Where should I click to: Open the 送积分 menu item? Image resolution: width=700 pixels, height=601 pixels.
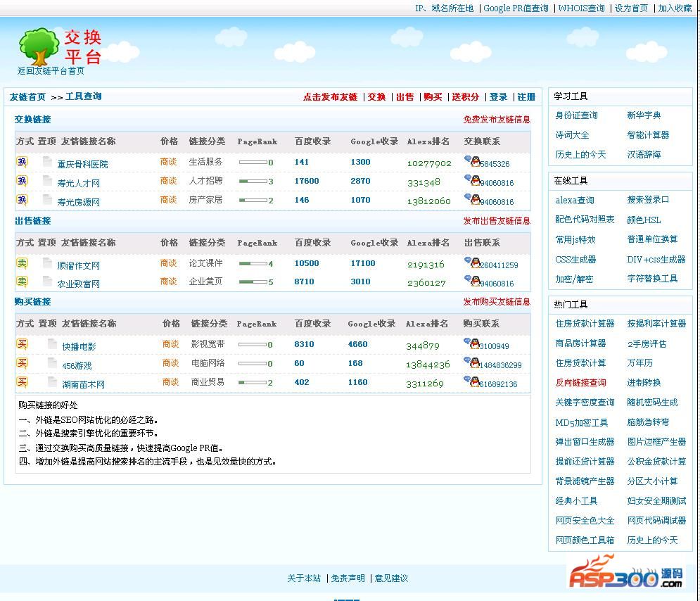pyautogui.click(x=465, y=97)
